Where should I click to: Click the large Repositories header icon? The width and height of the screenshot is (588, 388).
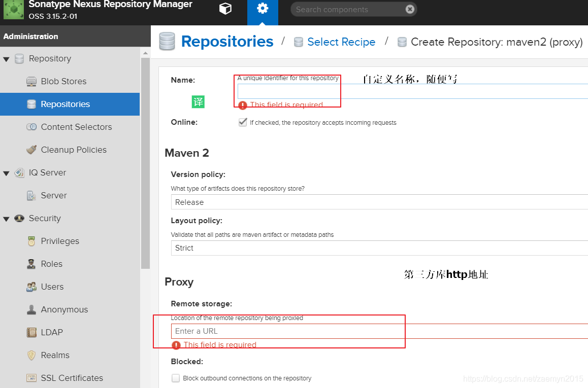[x=167, y=41]
